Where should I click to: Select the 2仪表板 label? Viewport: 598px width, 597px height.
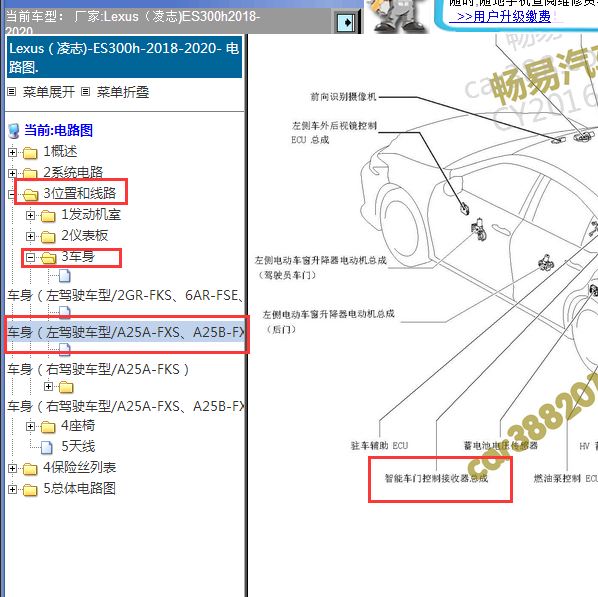click(x=84, y=235)
